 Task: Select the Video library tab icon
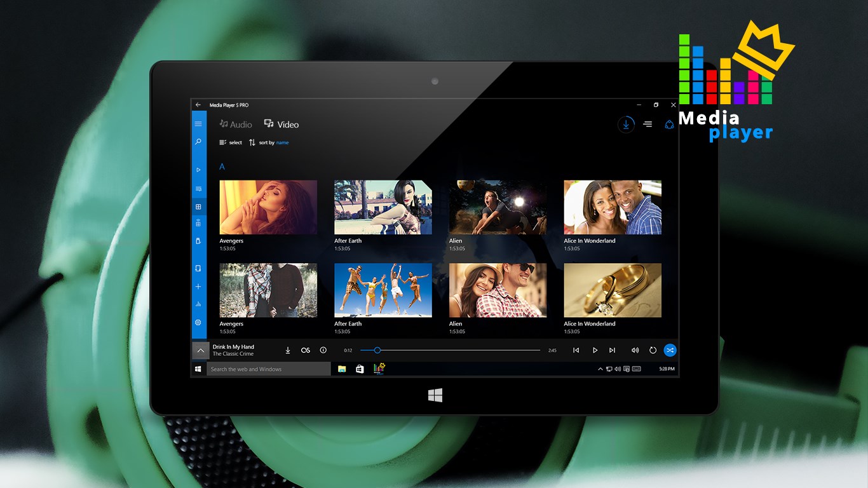(269, 124)
